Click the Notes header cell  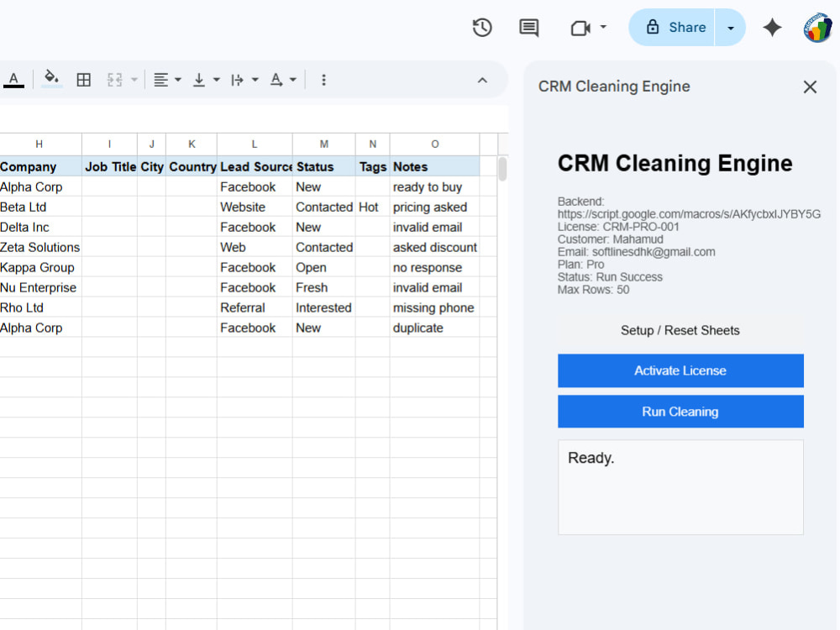[434, 166]
